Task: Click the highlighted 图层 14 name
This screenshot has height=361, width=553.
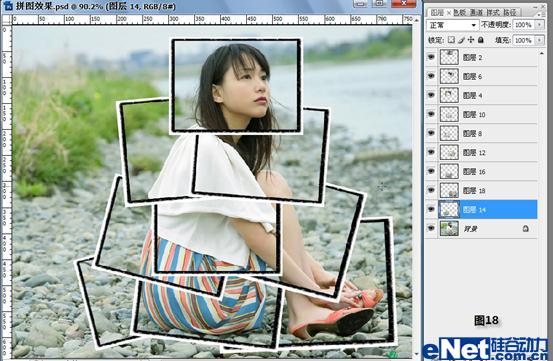Action: click(474, 210)
